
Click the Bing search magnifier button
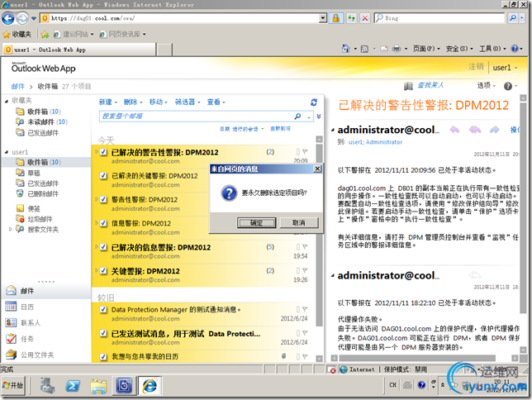[x=513, y=18]
